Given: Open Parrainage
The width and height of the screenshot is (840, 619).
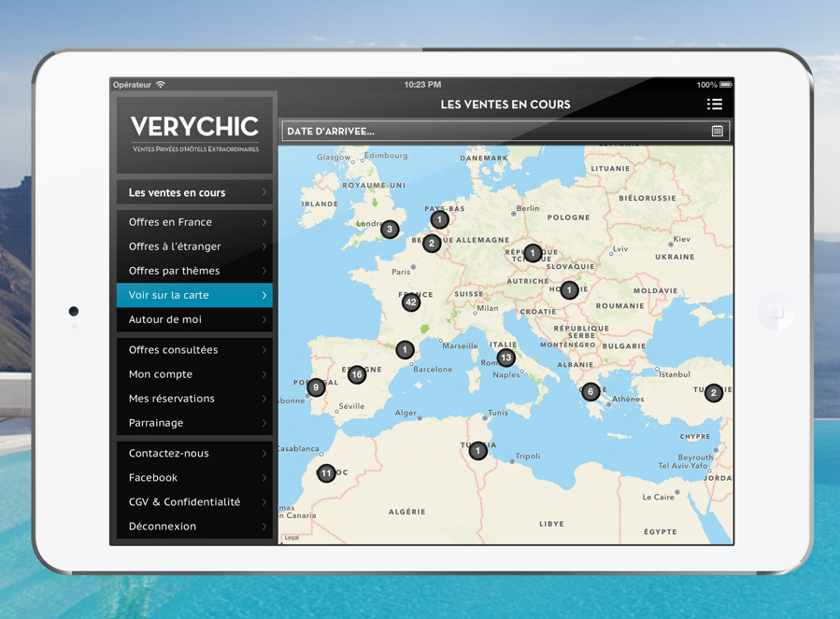Looking at the screenshot, I should coord(194,423).
